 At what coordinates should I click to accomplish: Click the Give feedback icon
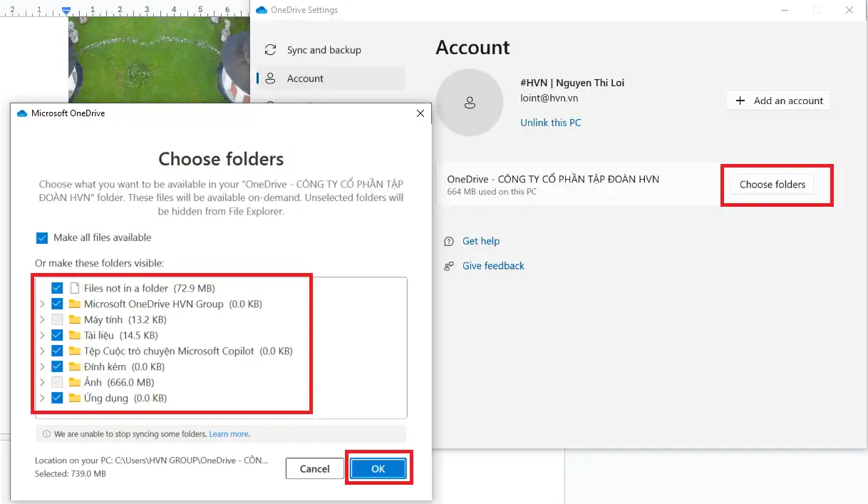coord(449,266)
